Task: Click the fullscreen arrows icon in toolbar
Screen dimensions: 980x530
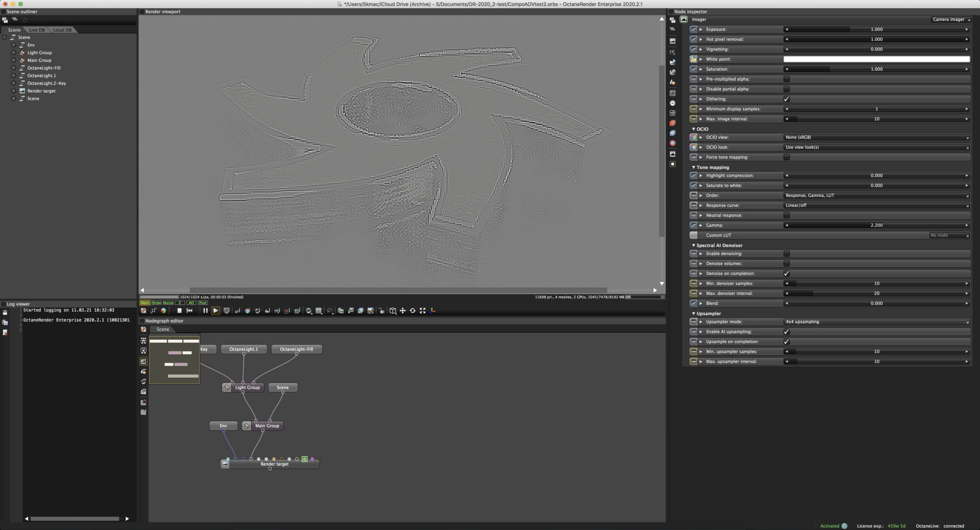Action: click(x=422, y=311)
